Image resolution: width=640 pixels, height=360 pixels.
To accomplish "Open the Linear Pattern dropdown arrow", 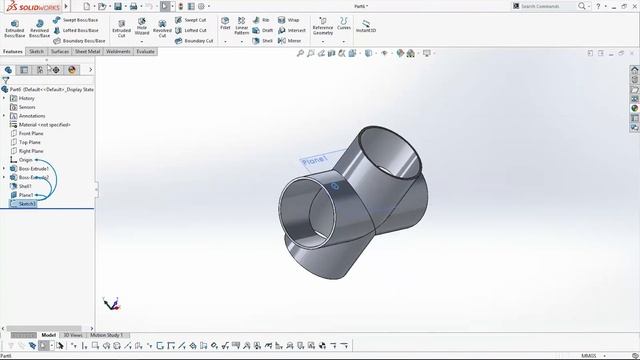I will [242, 42].
